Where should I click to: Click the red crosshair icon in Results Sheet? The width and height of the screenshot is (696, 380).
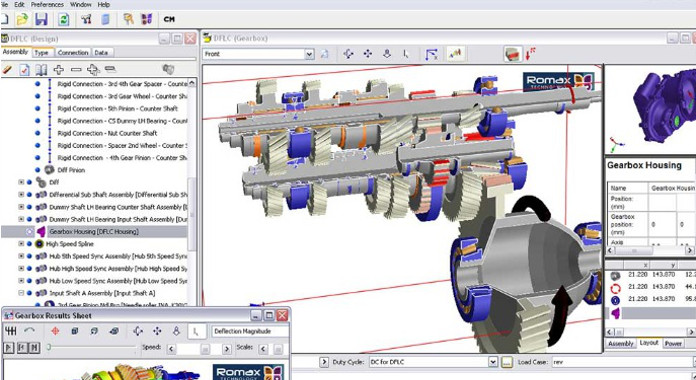pyautogui.click(x=55, y=331)
